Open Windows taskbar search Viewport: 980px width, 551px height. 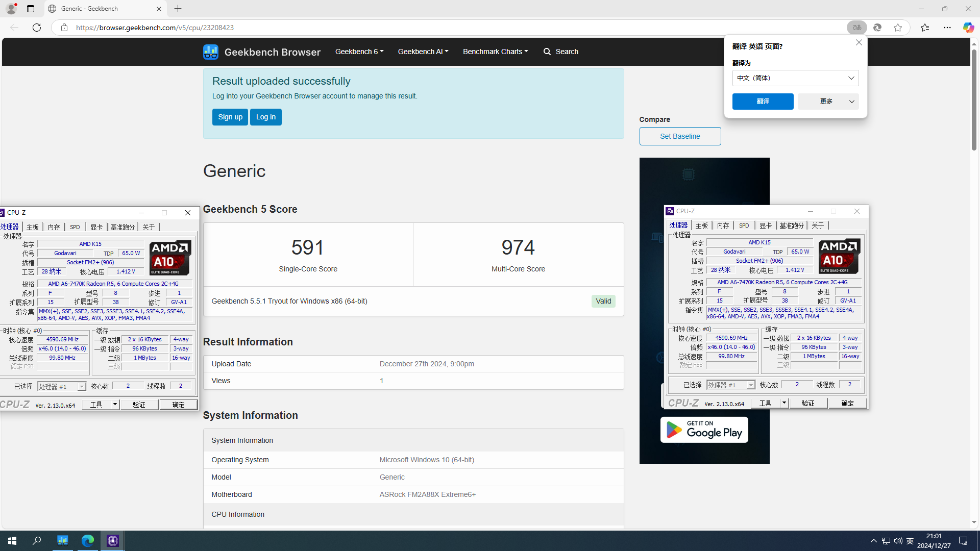tap(37, 541)
